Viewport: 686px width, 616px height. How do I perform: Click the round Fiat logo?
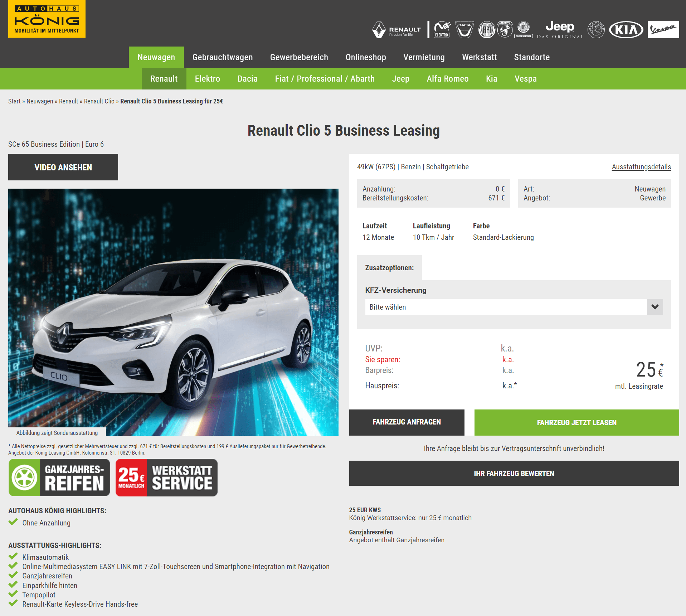487,30
